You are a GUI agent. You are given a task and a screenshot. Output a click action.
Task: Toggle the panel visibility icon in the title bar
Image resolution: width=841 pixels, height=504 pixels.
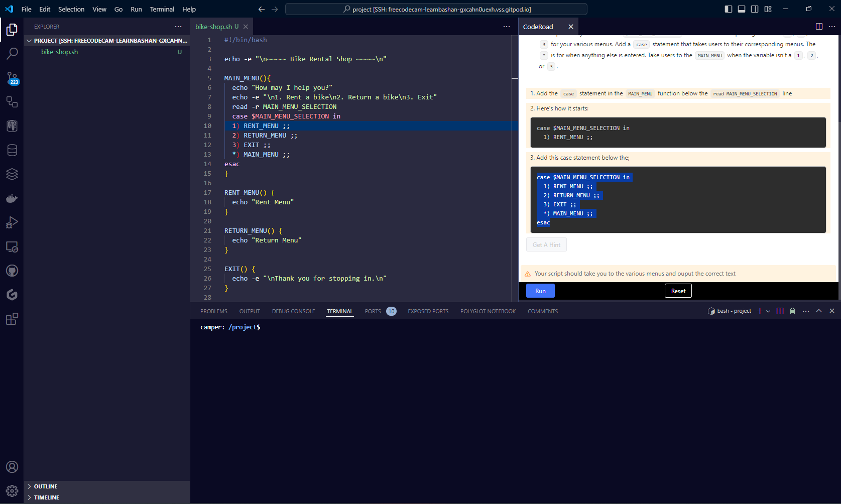[x=742, y=9]
